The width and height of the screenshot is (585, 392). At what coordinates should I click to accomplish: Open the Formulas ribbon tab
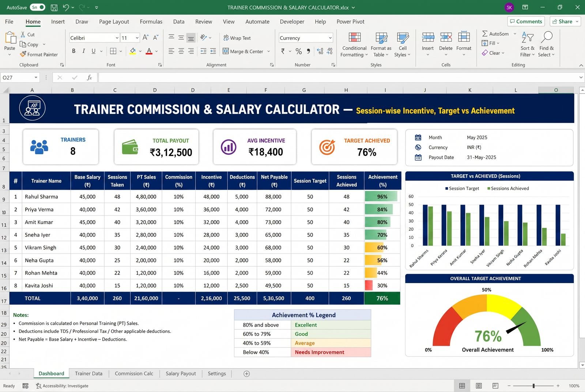pos(151,22)
